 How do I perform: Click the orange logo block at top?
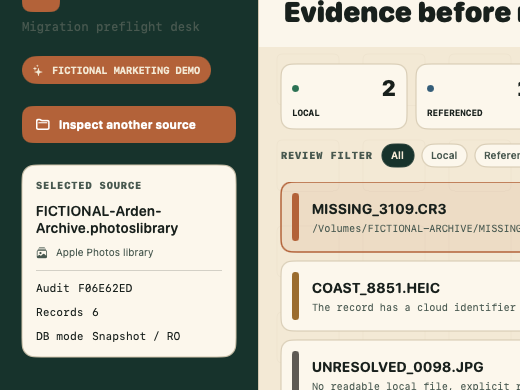(41, 5)
